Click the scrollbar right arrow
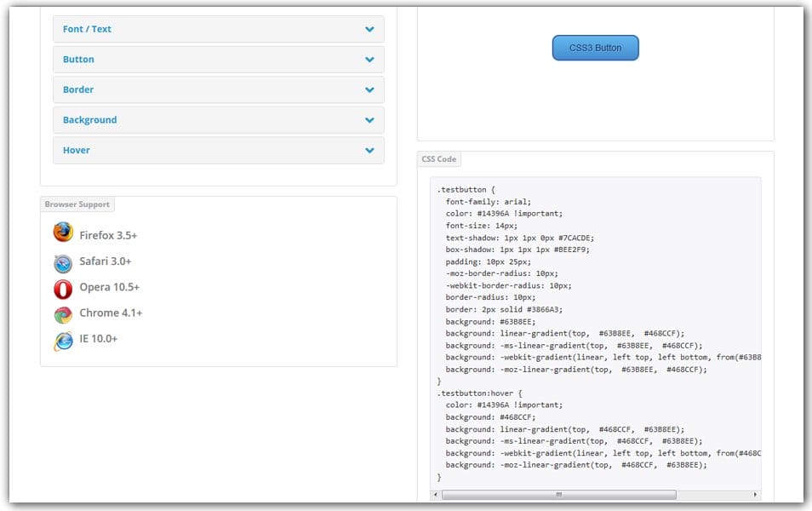This screenshot has height=511, width=812. (x=754, y=494)
